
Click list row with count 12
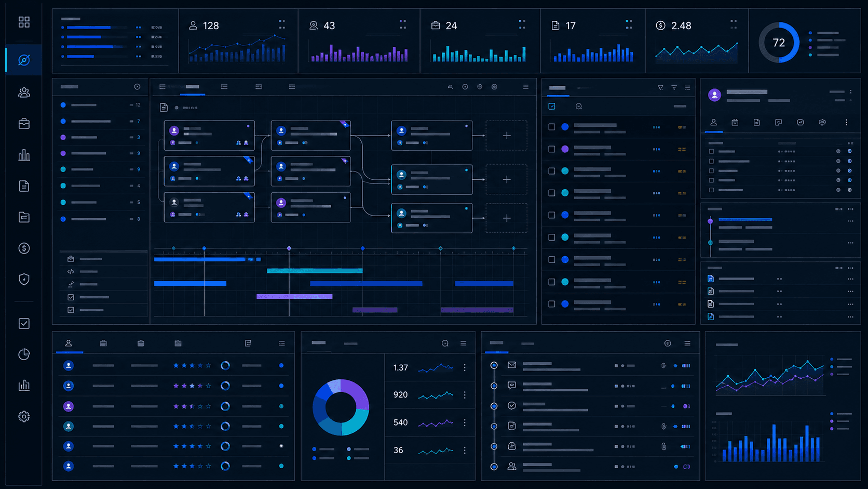tap(100, 105)
